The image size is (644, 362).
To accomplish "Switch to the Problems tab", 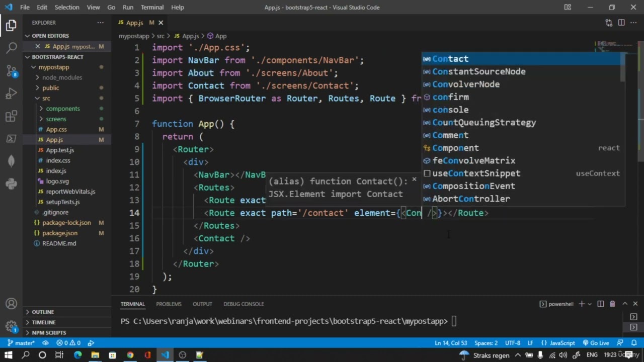I will 169,304.
